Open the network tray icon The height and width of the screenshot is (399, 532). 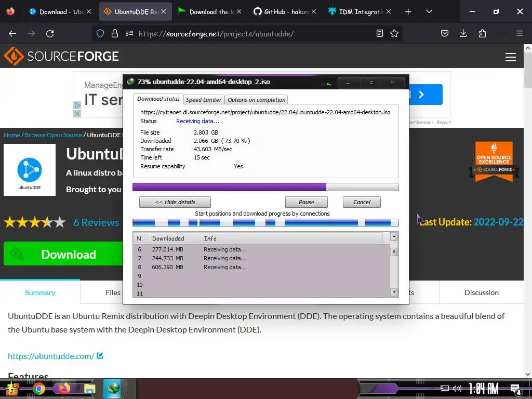coord(445,389)
